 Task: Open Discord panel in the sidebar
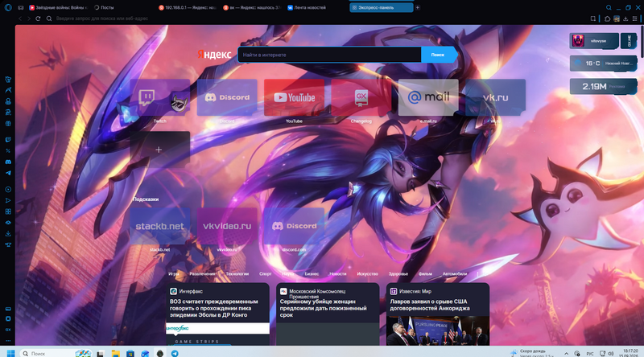pyautogui.click(x=8, y=162)
